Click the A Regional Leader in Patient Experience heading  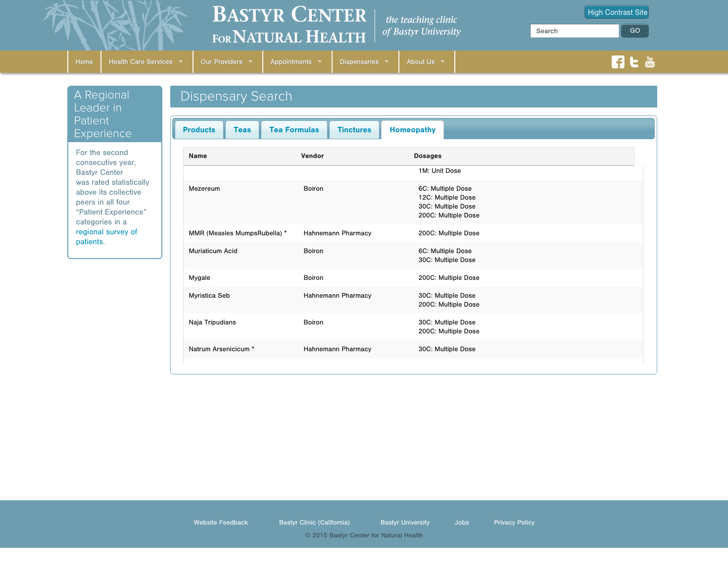pos(103,114)
